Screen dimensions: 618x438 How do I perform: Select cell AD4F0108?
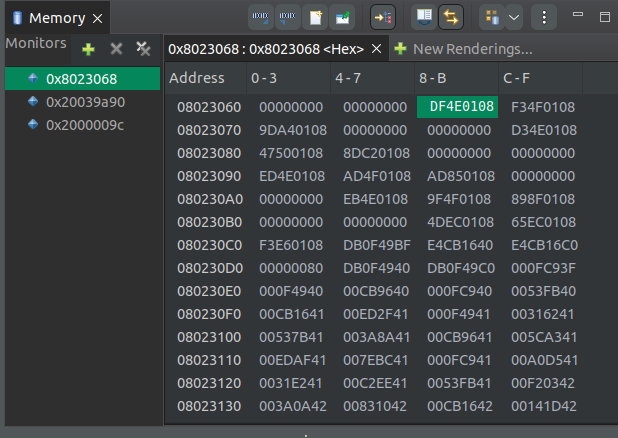point(377,176)
